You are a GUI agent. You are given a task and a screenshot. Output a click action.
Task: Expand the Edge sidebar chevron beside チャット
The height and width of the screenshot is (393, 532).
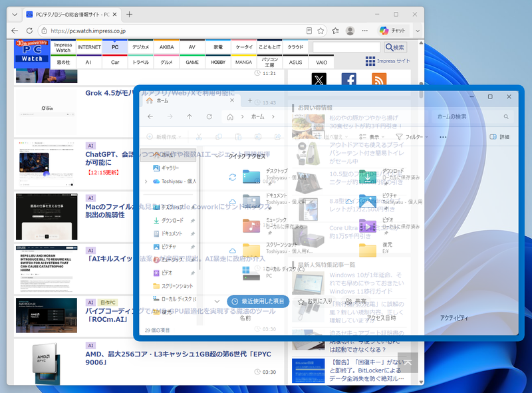418,31
